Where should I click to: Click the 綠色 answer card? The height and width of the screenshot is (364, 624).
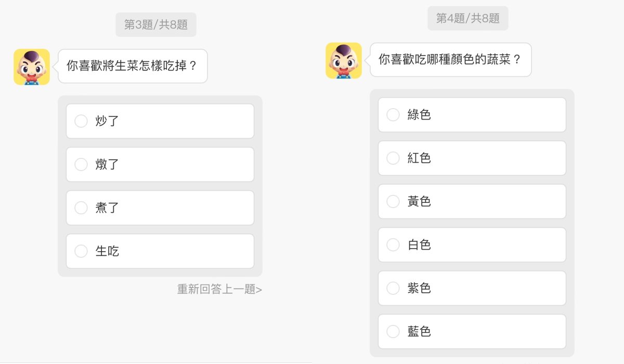pyautogui.click(x=472, y=114)
